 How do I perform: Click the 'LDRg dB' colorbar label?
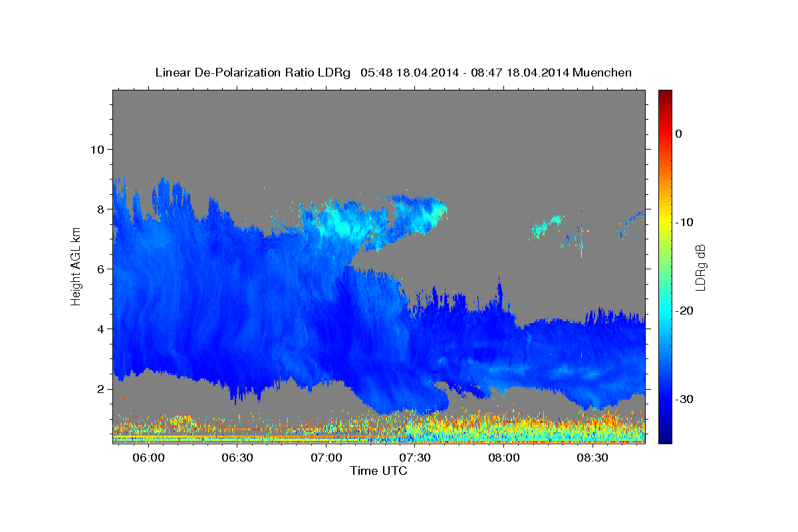pyautogui.click(x=700, y=267)
